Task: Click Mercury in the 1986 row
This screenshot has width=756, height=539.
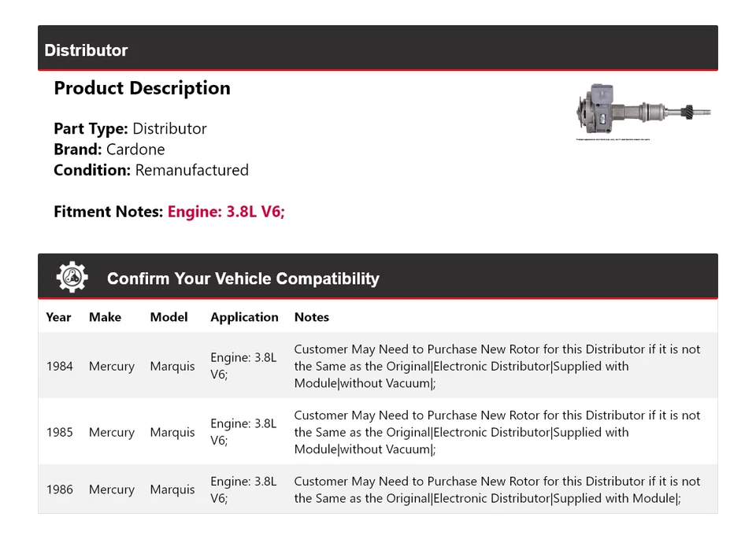Action: tap(111, 489)
